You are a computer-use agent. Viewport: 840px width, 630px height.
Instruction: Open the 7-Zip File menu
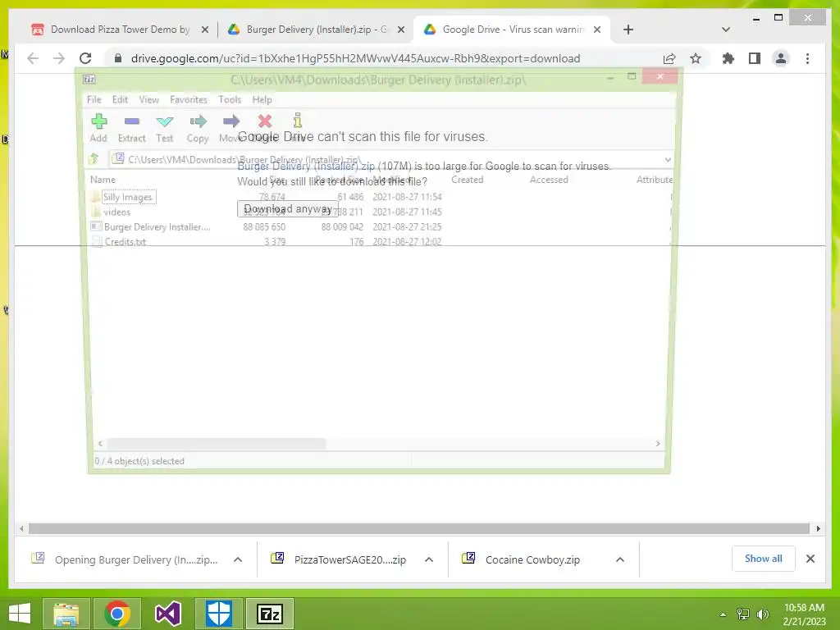pos(94,99)
